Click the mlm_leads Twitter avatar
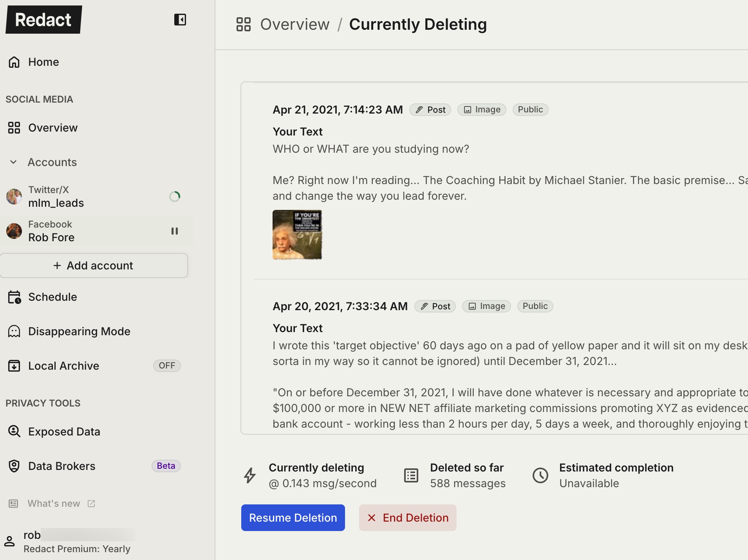748x560 pixels. click(14, 197)
